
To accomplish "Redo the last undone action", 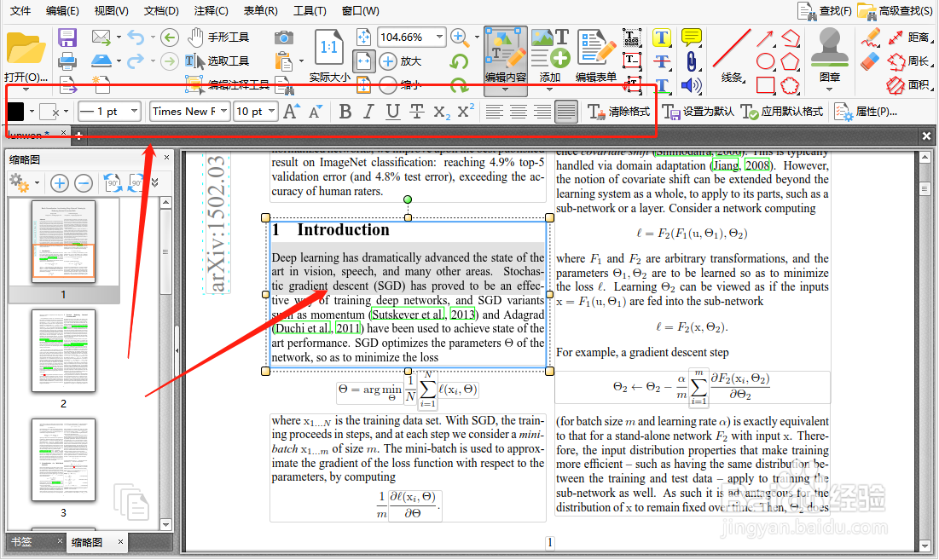I will point(136,60).
